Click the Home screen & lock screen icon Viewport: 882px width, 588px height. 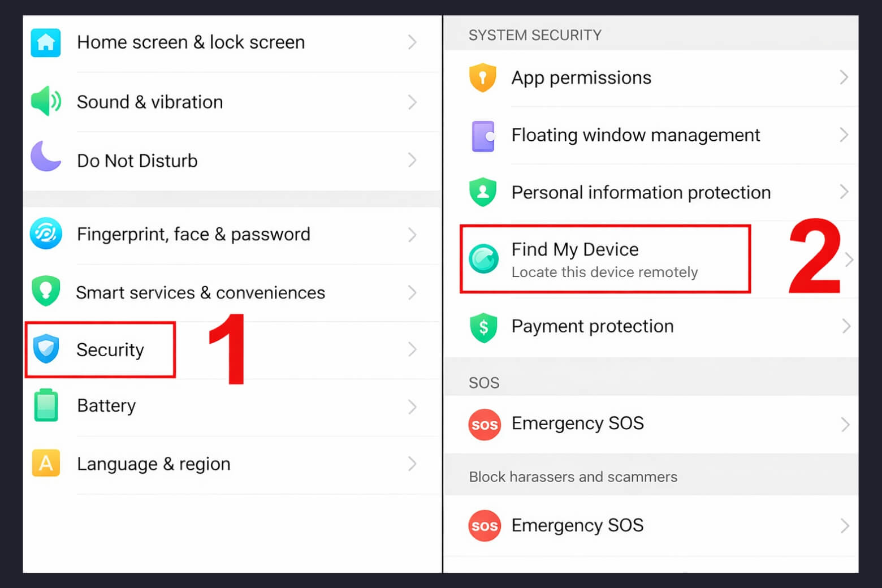click(x=46, y=42)
